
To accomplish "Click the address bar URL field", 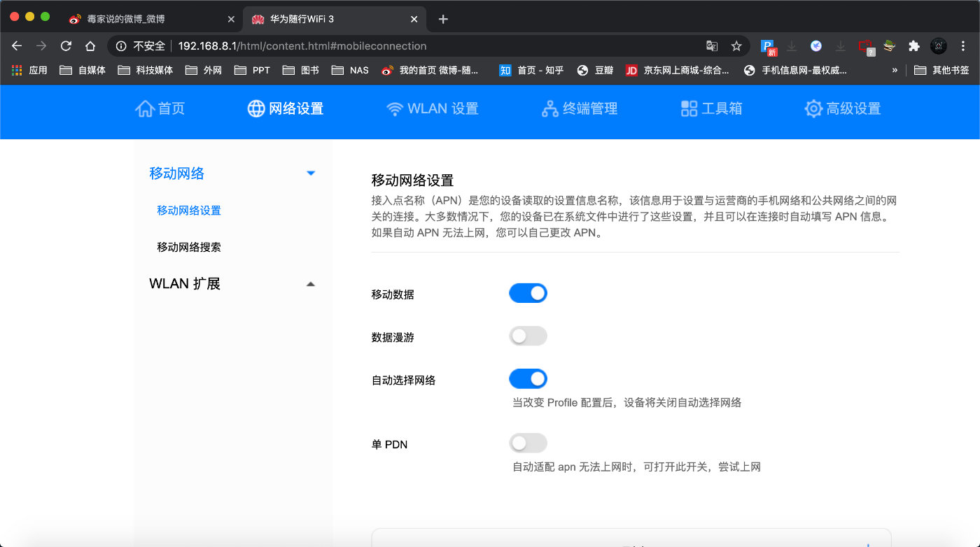I will click(280, 46).
